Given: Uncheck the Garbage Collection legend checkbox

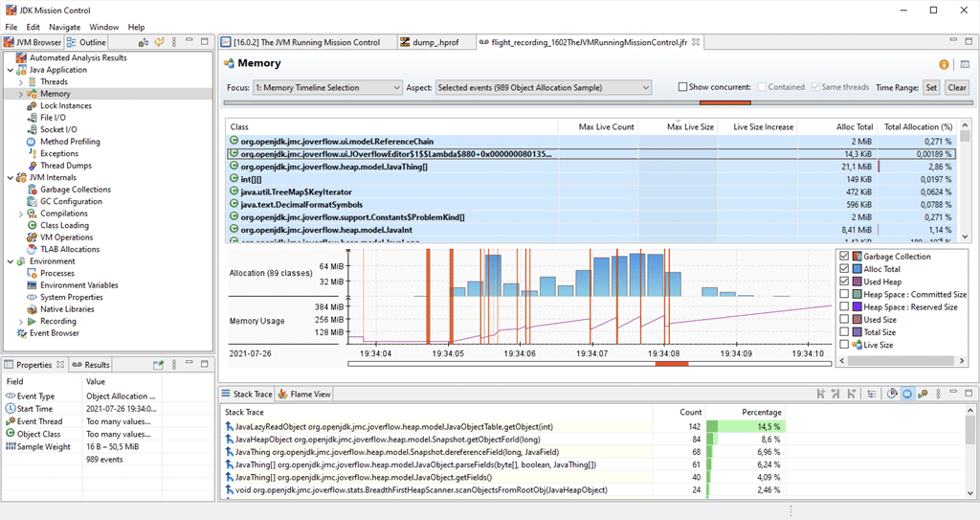Looking at the screenshot, I should pos(844,257).
